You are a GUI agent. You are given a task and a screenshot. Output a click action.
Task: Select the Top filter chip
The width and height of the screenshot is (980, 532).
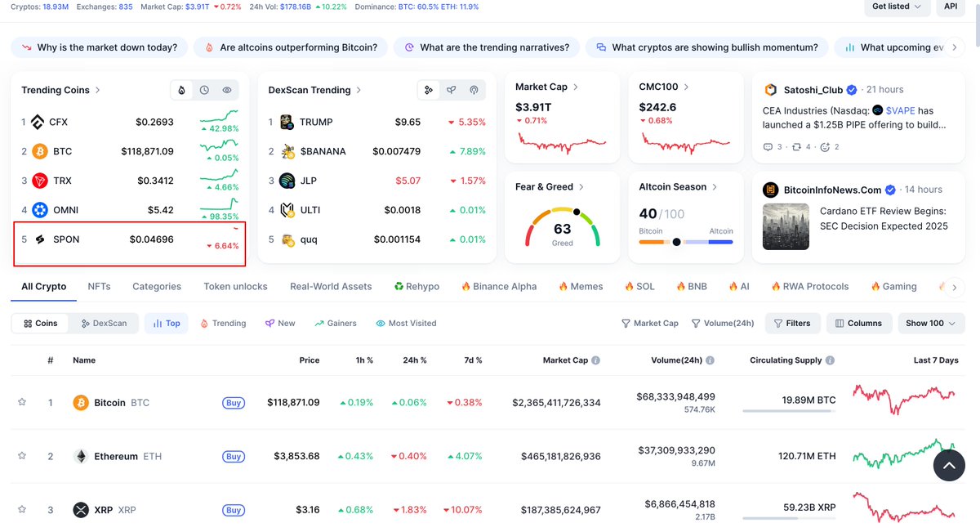click(167, 324)
